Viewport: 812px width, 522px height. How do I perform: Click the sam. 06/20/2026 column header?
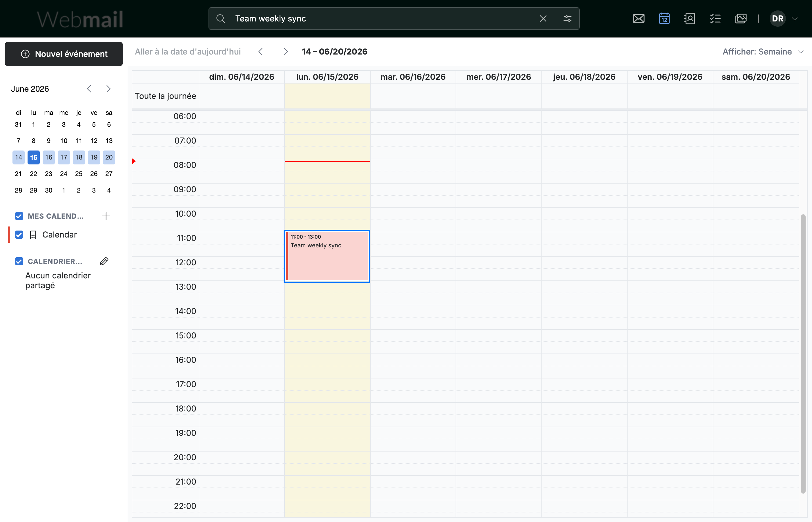coord(756,77)
